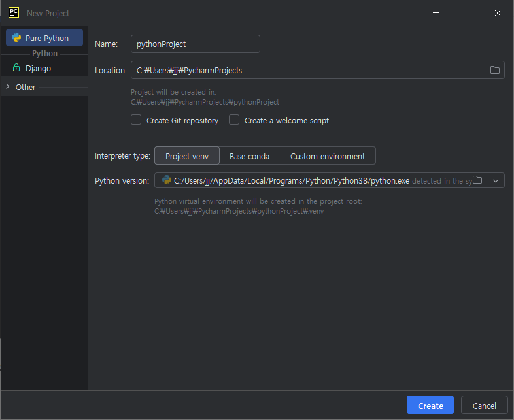This screenshot has height=420, width=514.
Task: Click the lock icon beside Django
Action: pos(16,68)
